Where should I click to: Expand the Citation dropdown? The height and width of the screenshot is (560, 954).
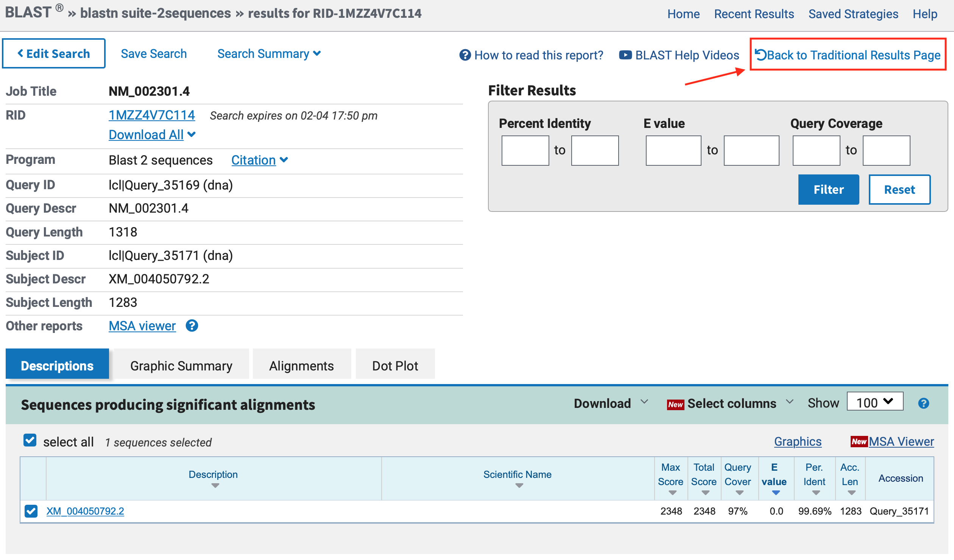pyautogui.click(x=260, y=160)
